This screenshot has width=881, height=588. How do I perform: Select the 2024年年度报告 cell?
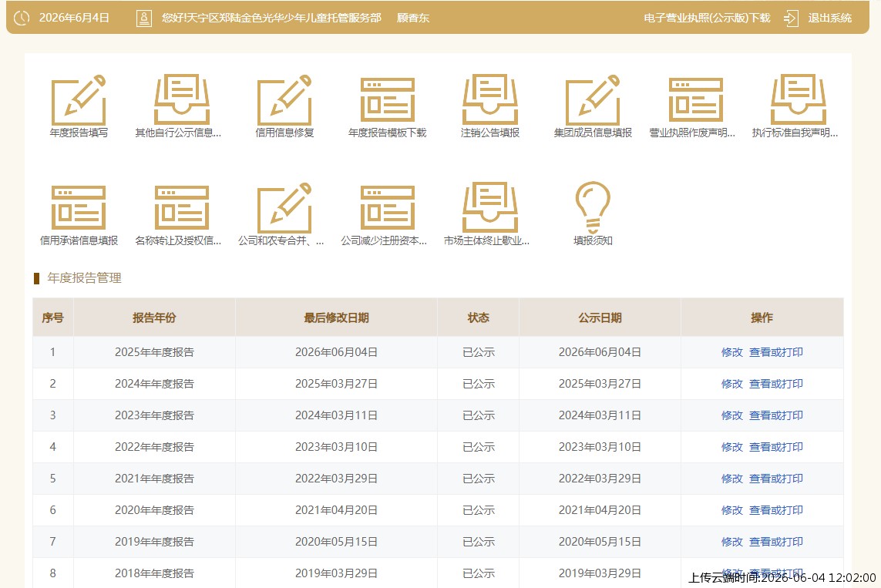pyautogui.click(x=154, y=384)
